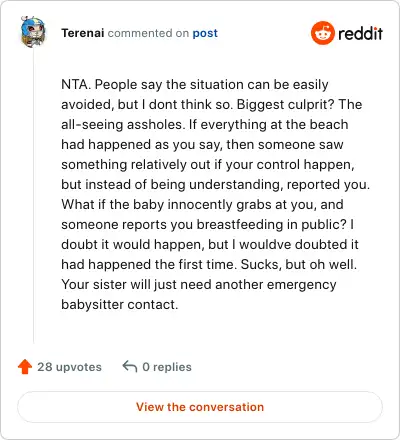This screenshot has height=440, width=400.
Task: Click the orange upvote arrow
Action: (25, 367)
